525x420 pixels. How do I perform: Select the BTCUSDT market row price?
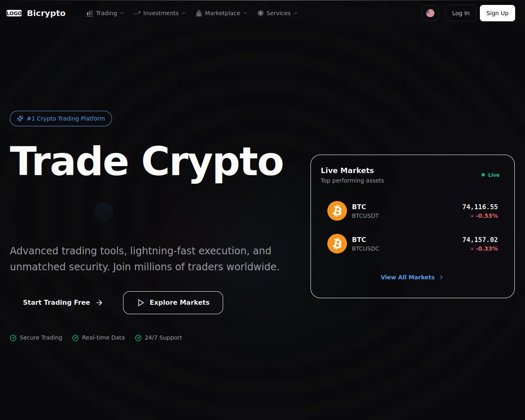pos(480,207)
